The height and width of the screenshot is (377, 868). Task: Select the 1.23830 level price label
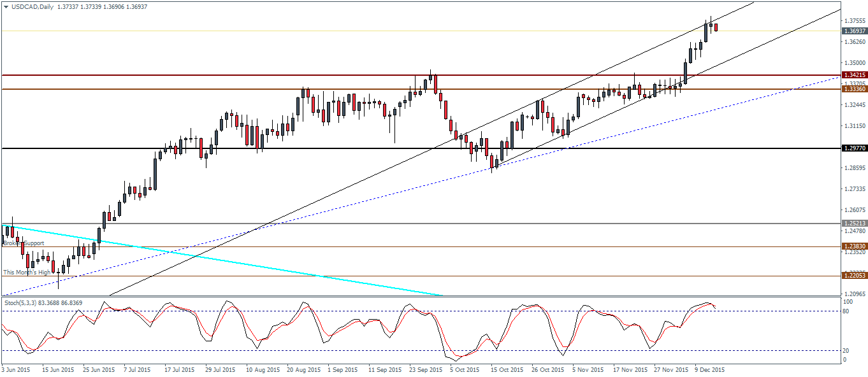(x=854, y=246)
